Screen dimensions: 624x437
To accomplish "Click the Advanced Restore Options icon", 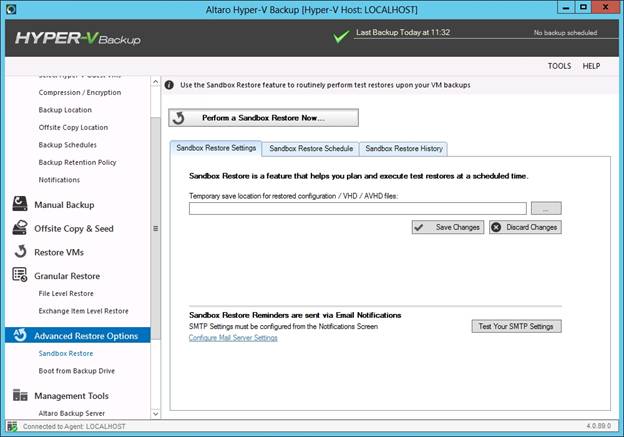I will (20, 335).
